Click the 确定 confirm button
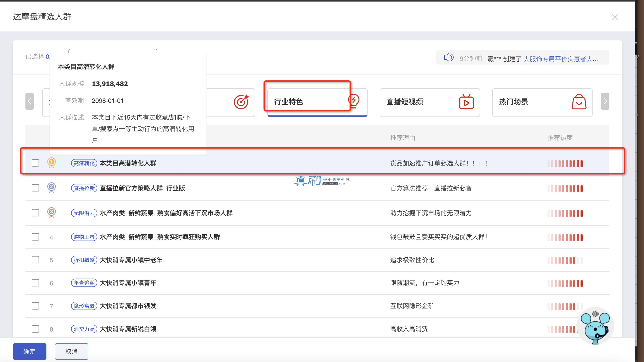 tap(30, 352)
